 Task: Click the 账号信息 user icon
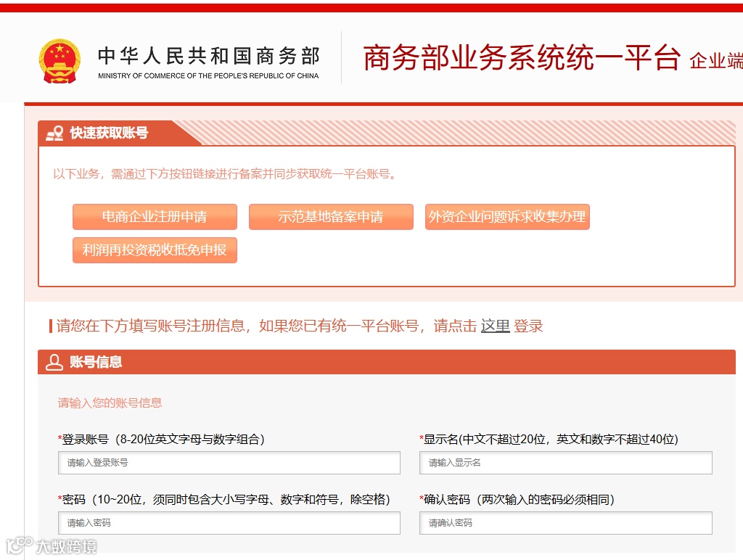[x=54, y=362]
